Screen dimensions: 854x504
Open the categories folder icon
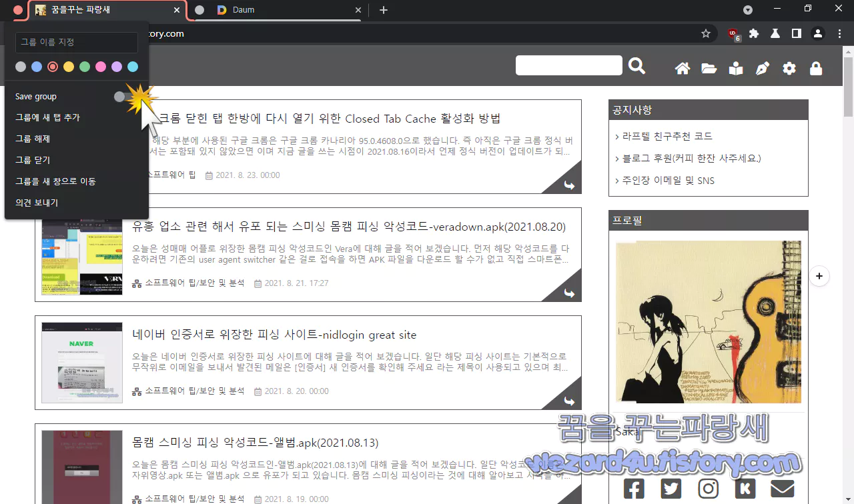pyautogui.click(x=709, y=68)
